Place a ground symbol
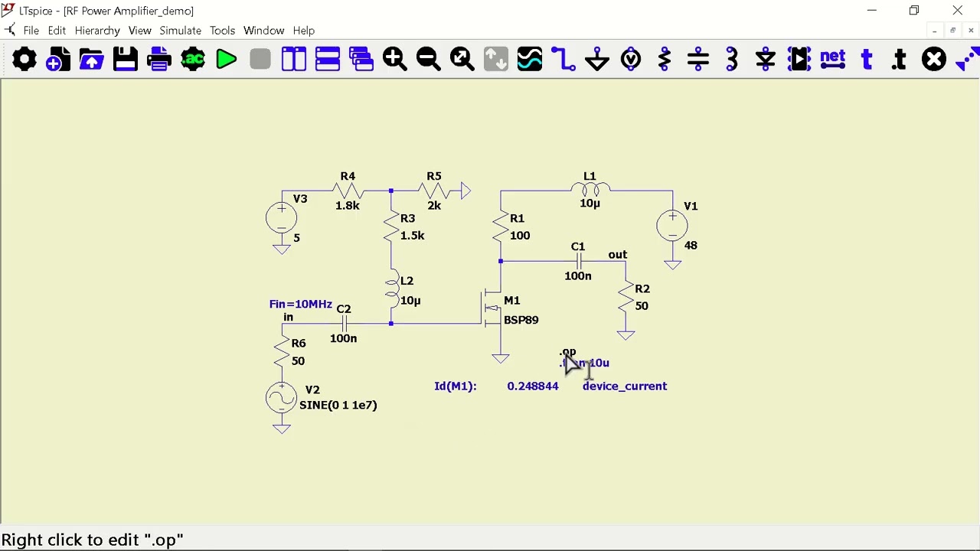Screen dimensions: 980x551 (x=596, y=59)
